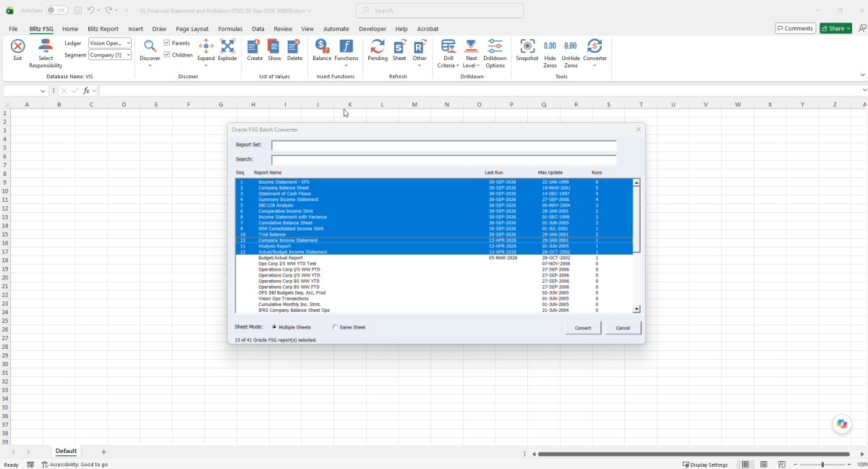Toggle the AutoSave switch
This screenshot has height=469, width=868.
point(56,10)
